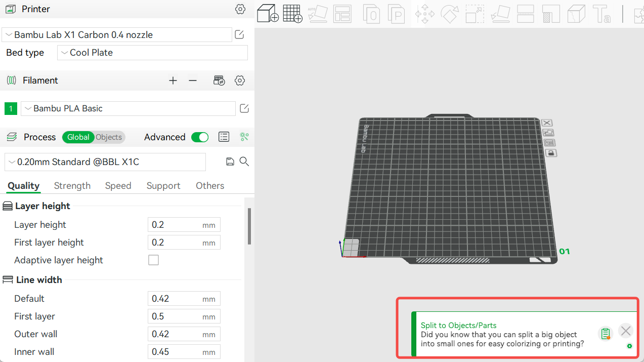Viewport: 644px width, 362px height.
Task: Open the 0.20mm Standard process preset dropdown
Action: click(105, 162)
